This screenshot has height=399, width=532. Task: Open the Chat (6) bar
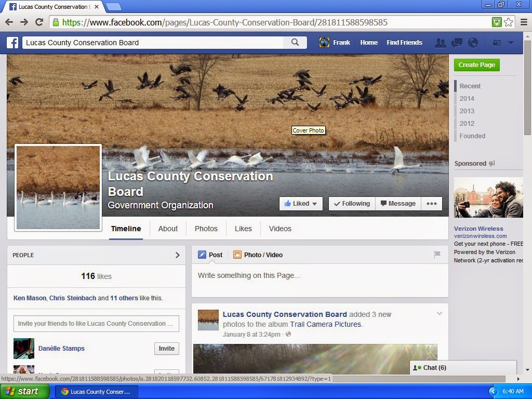click(x=463, y=368)
